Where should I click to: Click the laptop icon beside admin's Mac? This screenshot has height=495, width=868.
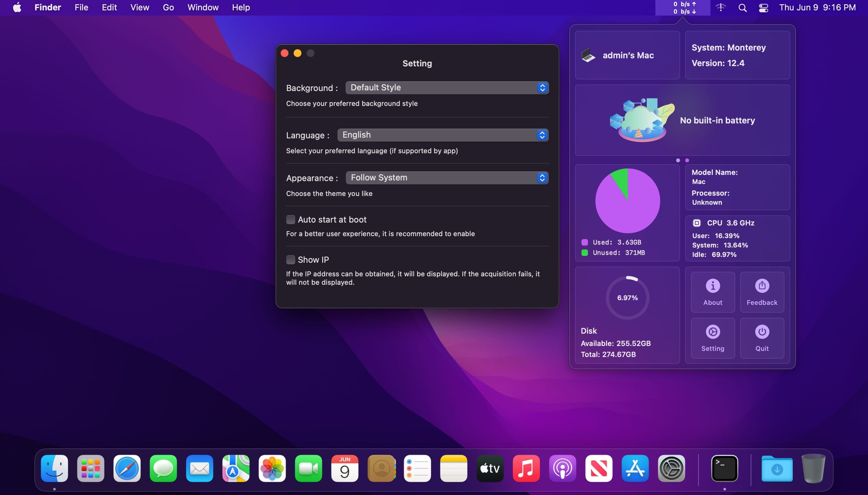[588, 55]
